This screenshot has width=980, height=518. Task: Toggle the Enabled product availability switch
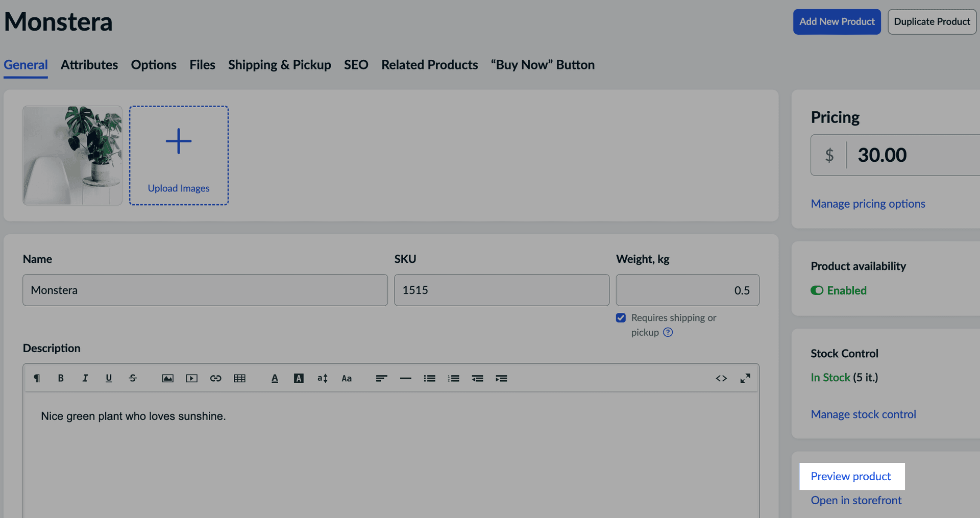tap(817, 290)
